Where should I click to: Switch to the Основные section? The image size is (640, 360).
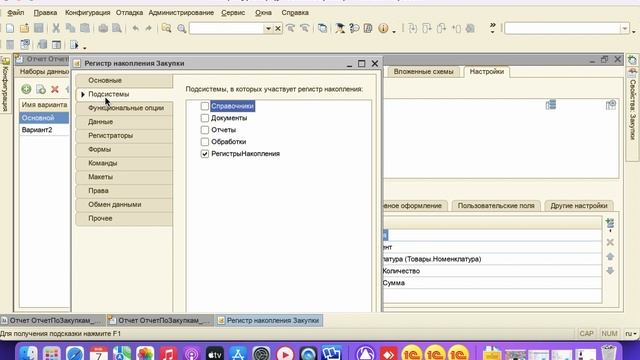click(124, 80)
